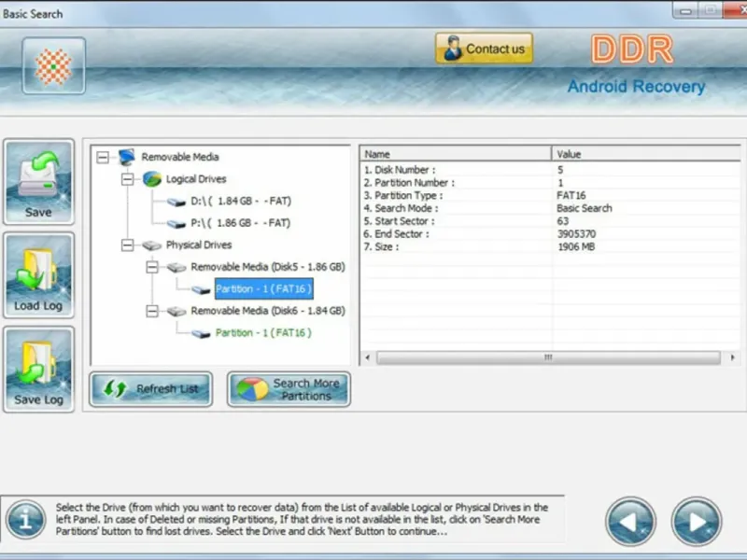Click the blue info icon
The height and width of the screenshot is (560, 747).
click(x=26, y=520)
